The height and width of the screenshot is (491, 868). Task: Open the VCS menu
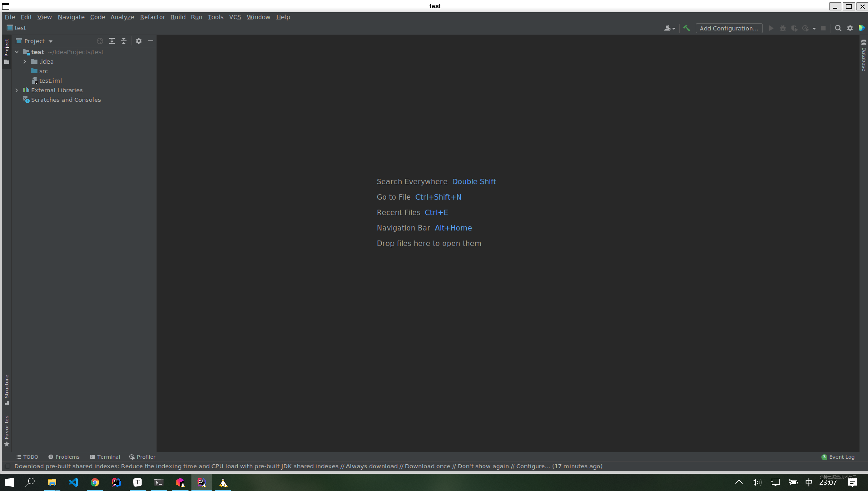(x=235, y=17)
